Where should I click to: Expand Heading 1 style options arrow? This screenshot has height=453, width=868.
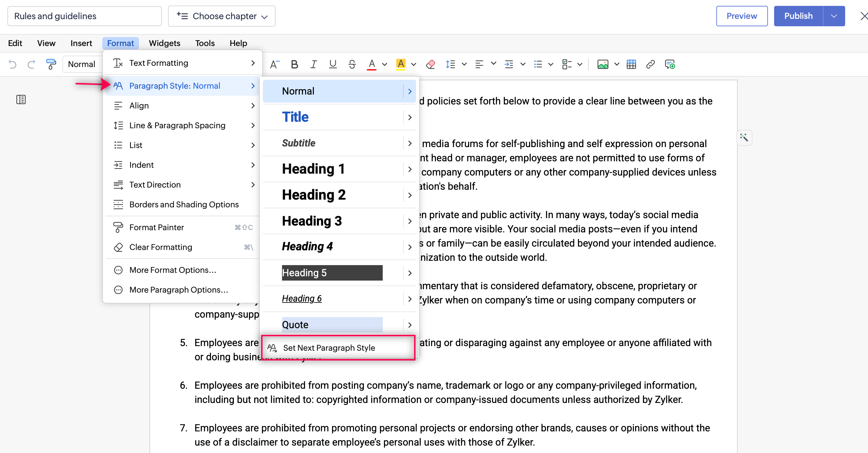coord(410,169)
